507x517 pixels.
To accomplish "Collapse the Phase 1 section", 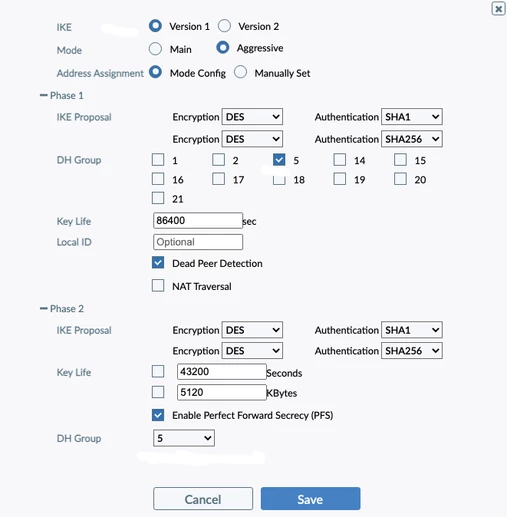I will [x=43, y=95].
